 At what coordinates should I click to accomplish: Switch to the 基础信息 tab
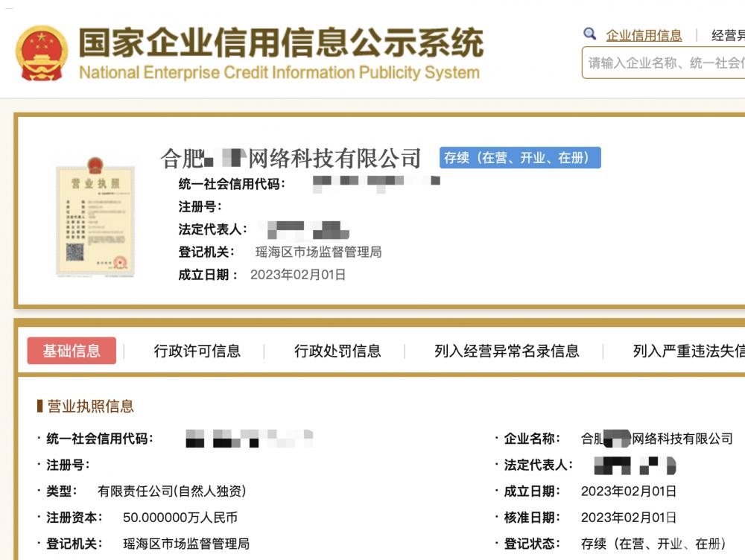[72, 351]
